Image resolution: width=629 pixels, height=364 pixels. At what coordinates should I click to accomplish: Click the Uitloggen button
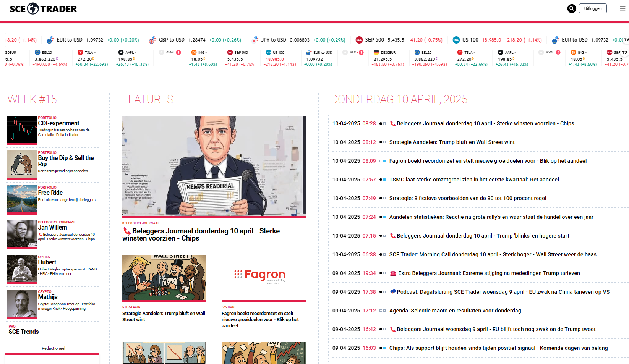[593, 8]
